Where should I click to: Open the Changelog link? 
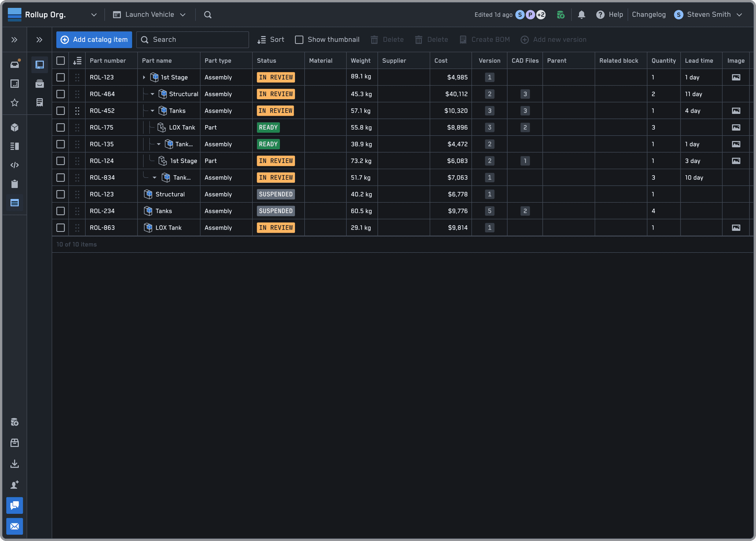click(649, 15)
